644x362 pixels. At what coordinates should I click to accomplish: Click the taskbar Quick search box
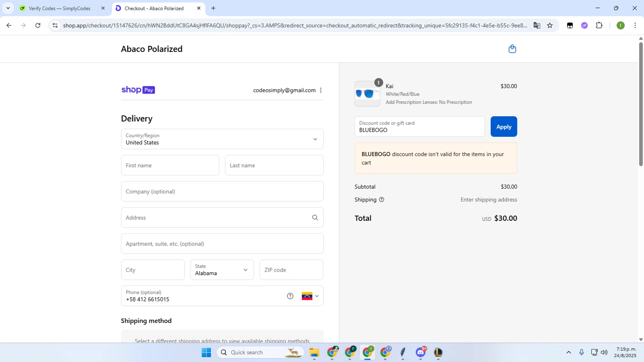point(260,353)
